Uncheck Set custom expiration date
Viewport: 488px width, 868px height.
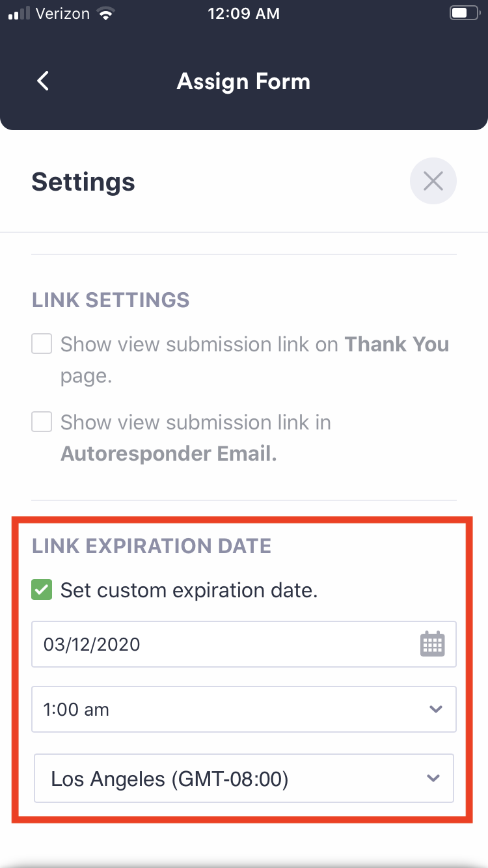tap(41, 590)
